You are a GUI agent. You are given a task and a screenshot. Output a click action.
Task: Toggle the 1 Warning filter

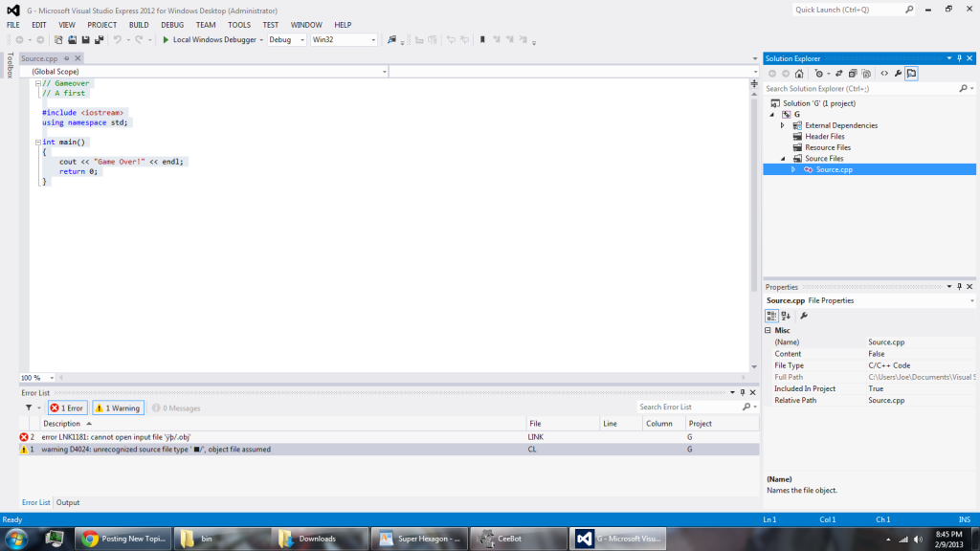(118, 408)
